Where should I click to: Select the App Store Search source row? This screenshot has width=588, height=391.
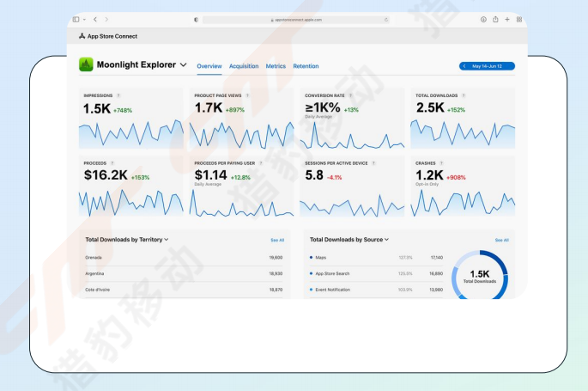point(376,274)
